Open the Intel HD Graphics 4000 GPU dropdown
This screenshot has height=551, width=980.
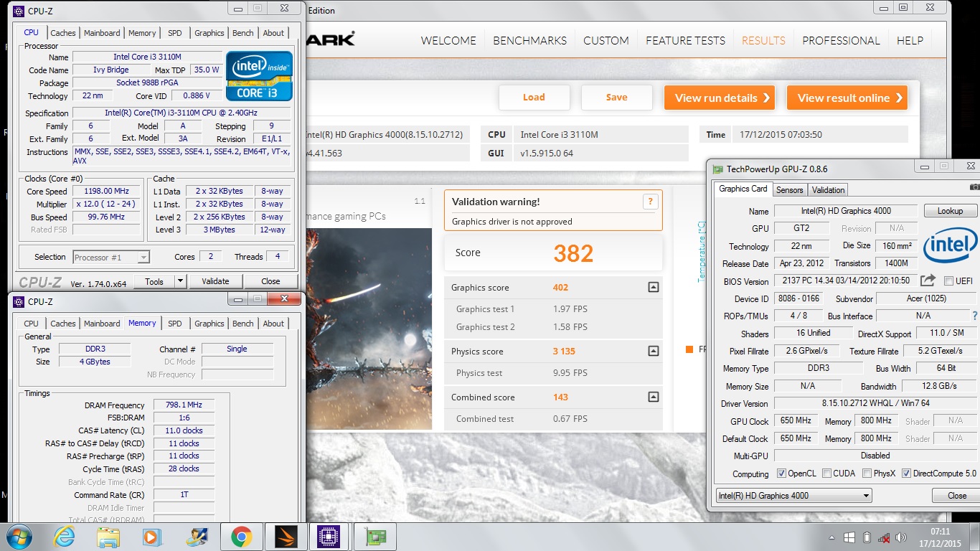click(x=794, y=495)
